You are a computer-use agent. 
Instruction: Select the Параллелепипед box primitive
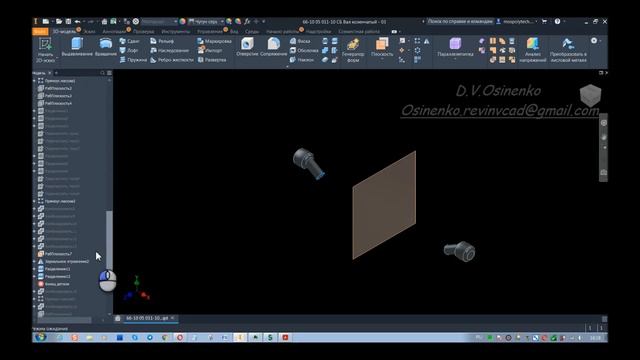(x=455, y=47)
